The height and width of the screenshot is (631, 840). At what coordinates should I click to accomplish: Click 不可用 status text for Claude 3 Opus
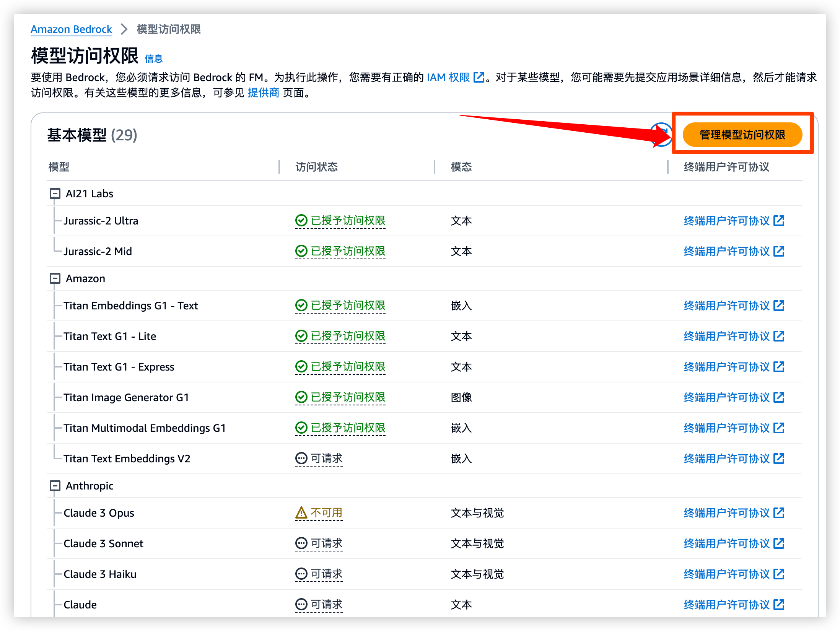tap(326, 513)
